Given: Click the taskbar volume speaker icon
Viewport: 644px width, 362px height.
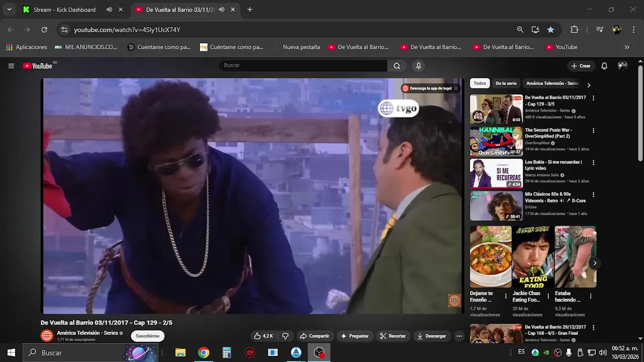Looking at the screenshot, I should [x=602, y=352].
